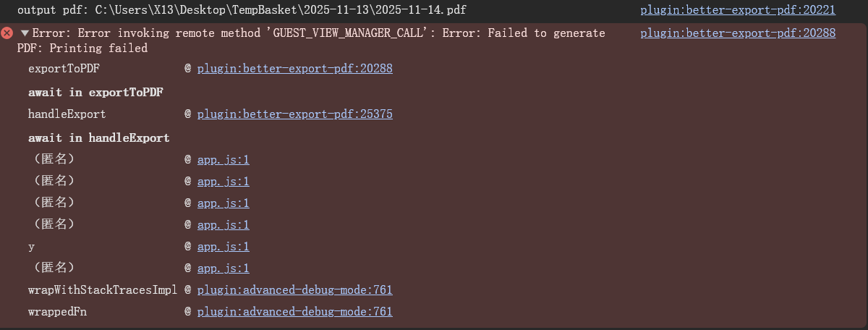
Task: Follow the exportToPDF stack frame source link
Action: tap(294, 69)
